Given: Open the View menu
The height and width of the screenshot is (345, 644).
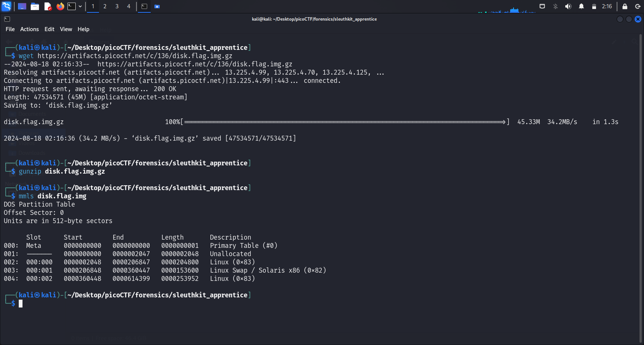Looking at the screenshot, I should 66,29.
